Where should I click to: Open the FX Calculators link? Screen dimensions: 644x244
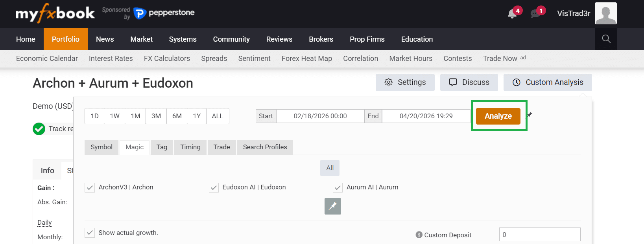click(167, 59)
